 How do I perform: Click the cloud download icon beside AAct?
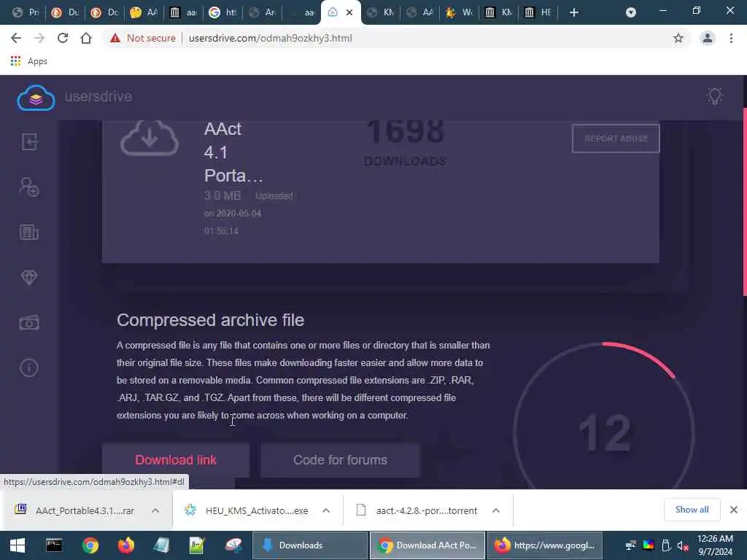(149, 138)
